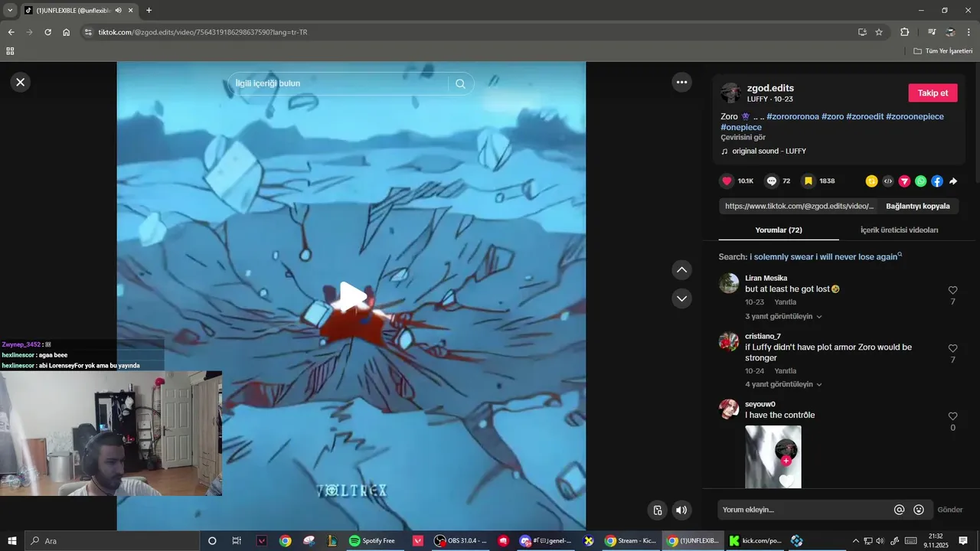The image size is (980, 551).
Task: Click the magnifier icon in the video search bar
Action: (x=460, y=83)
